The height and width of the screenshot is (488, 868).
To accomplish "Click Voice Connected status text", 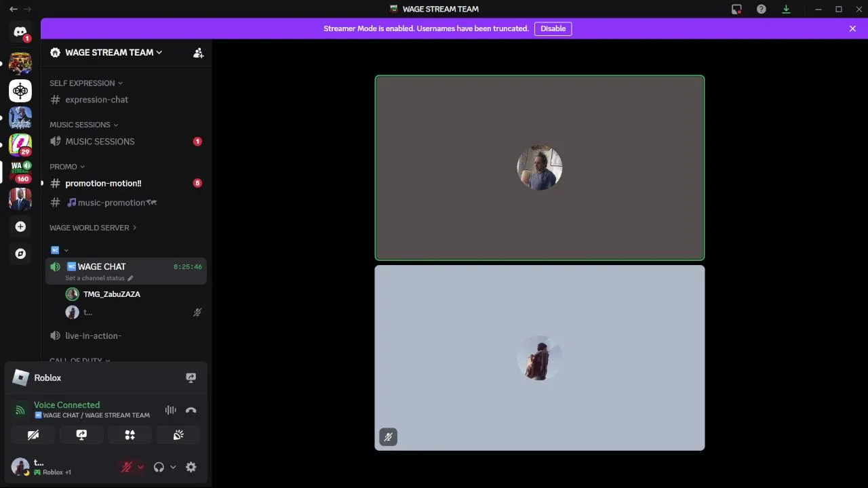I will click(66, 405).
